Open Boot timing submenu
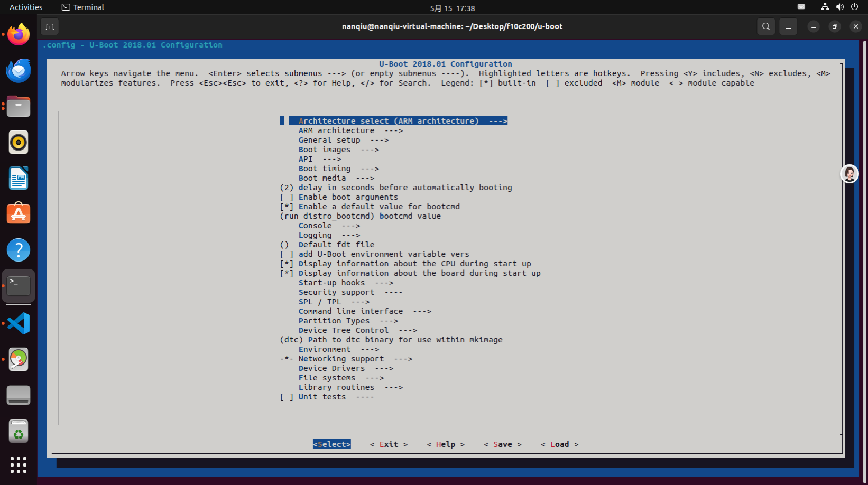 point(339,169)
